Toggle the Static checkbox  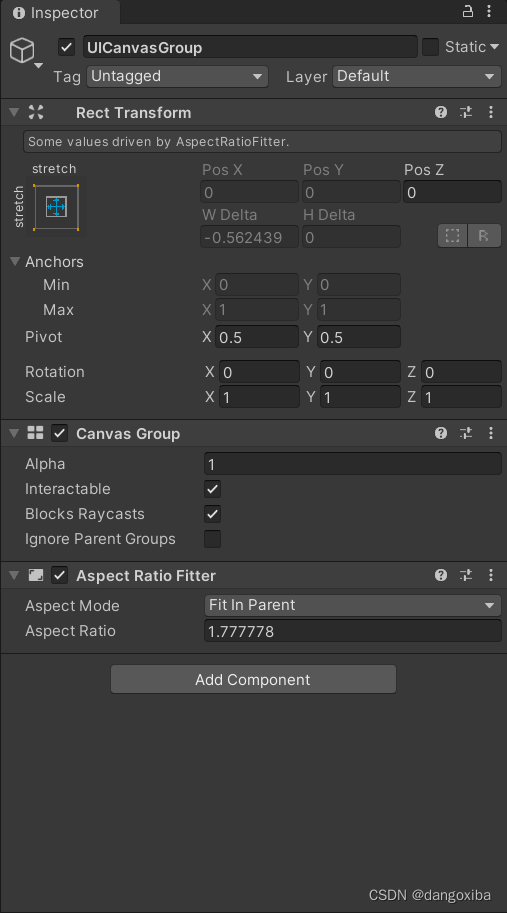click(430, 47)
